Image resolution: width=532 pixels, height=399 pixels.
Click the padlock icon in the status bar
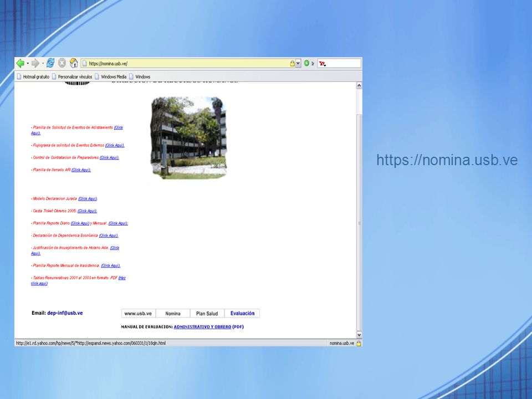(x=359, y=343)
